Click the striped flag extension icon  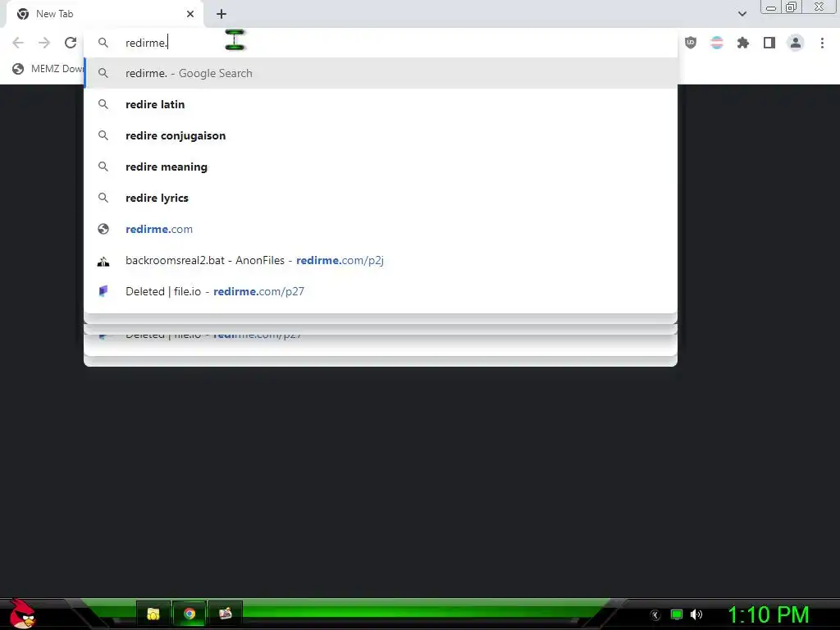(717, 43)
